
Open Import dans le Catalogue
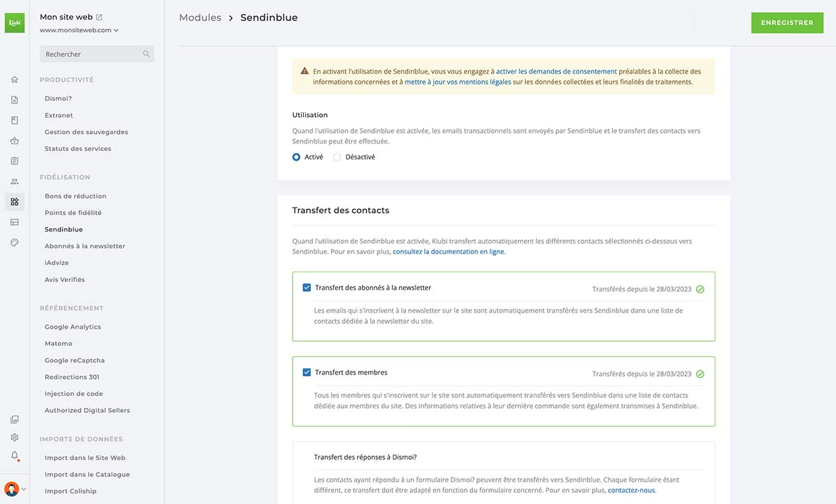pyautogui.click(x=87, y=475)
